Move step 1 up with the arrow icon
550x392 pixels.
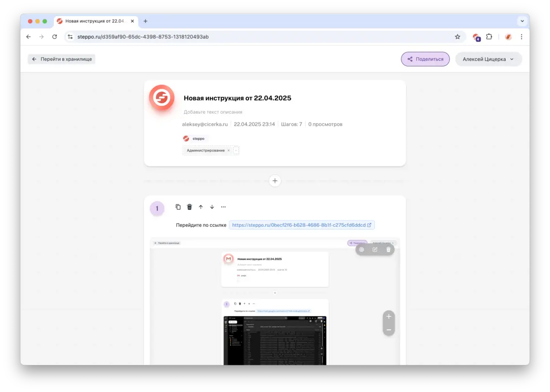(x=201, y=207)
